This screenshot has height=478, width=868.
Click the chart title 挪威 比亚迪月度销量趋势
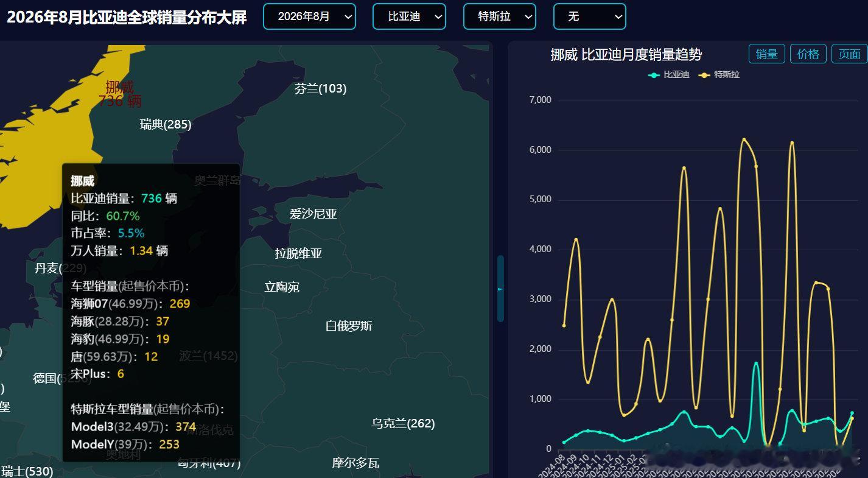tap(626, 55)
